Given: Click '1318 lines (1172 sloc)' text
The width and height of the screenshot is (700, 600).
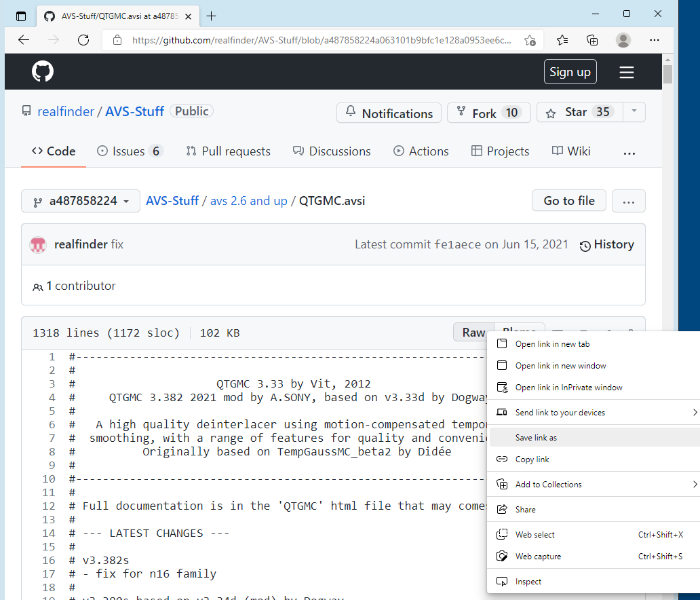Looking at the screenshot, I should [106, 333].
